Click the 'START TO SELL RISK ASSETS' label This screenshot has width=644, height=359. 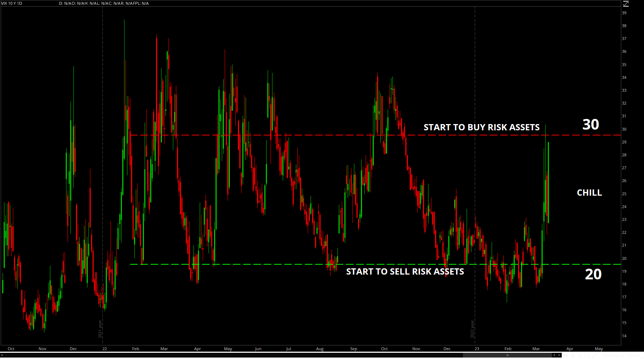tap(405, 272)
